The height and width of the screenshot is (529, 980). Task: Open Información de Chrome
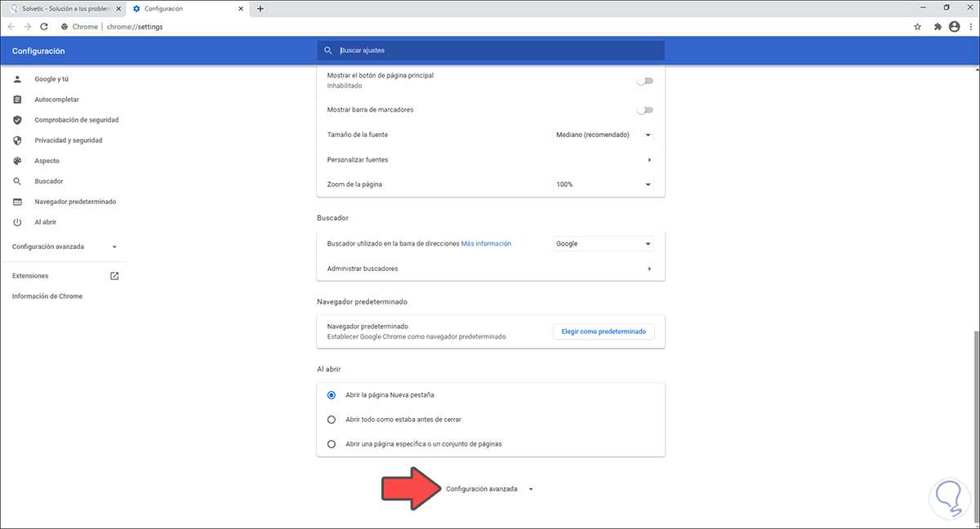pyautogui.click(x=47, y=296)
